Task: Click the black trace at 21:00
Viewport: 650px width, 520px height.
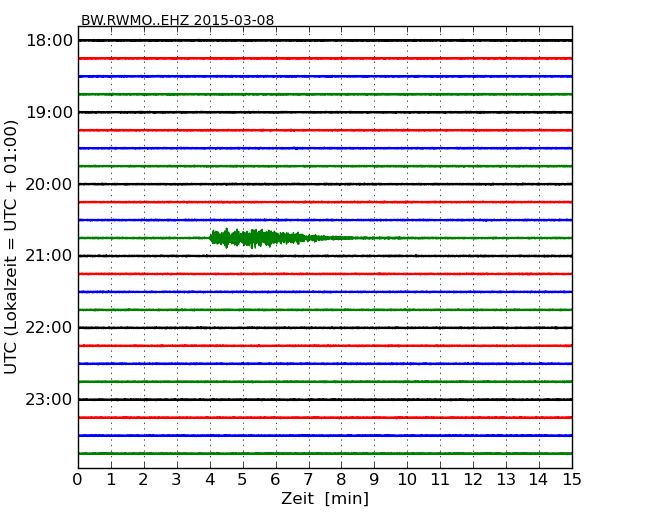Action: tap(325, 256)
